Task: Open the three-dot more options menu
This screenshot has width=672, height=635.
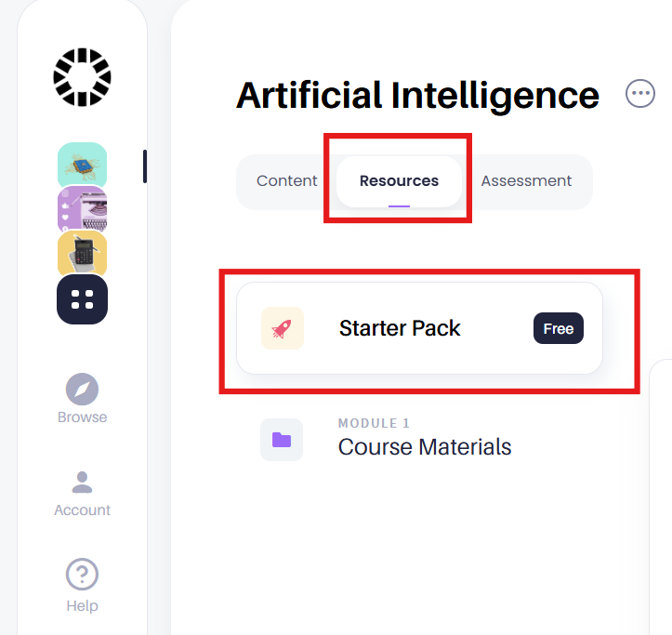Action: click(640, 93)
